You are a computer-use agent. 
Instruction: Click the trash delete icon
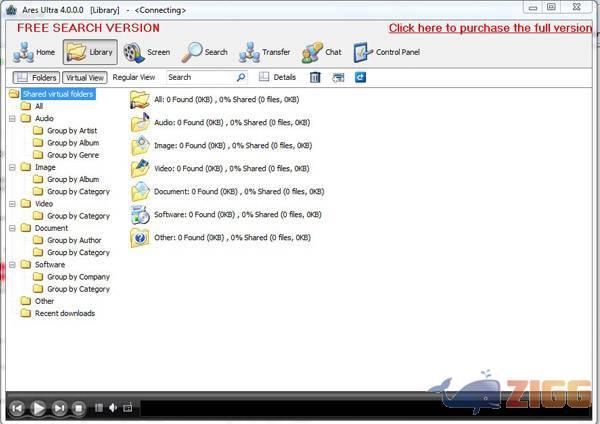[315, 77]
